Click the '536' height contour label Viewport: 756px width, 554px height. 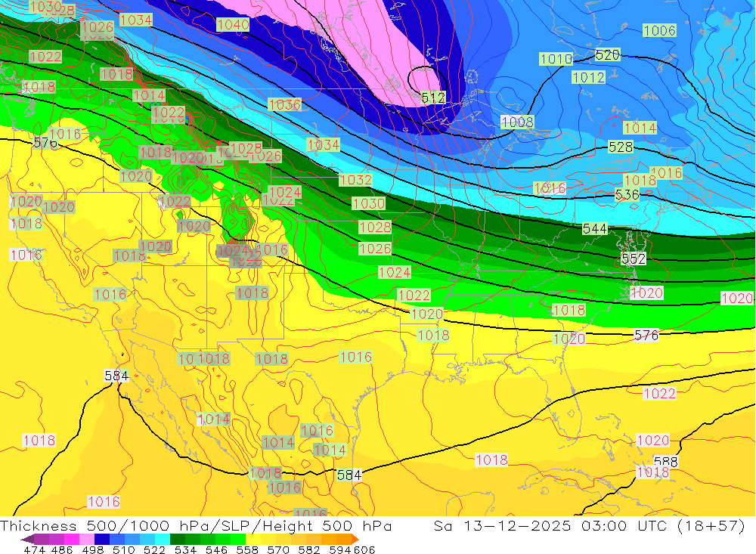coord(627,195)
